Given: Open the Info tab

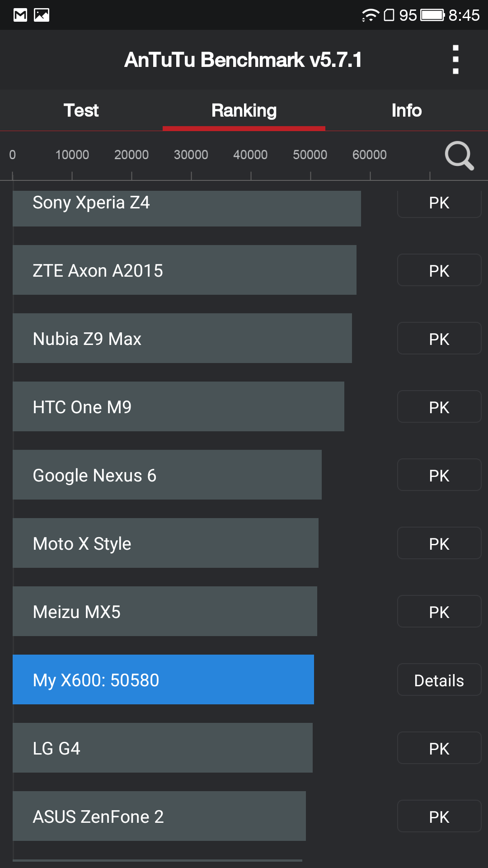Looking at the screenshot, I should (407, 110).
